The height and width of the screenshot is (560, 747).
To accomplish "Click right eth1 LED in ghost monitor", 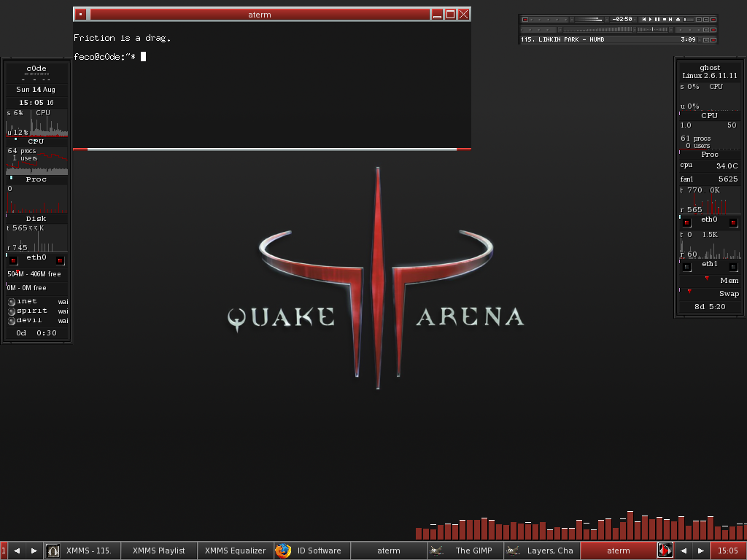I will (x=733, y=267).
